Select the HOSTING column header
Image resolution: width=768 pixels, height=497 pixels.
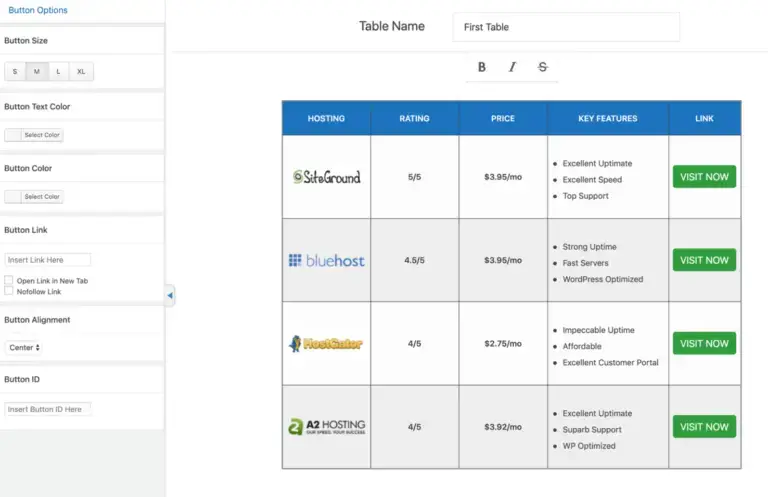326,118
